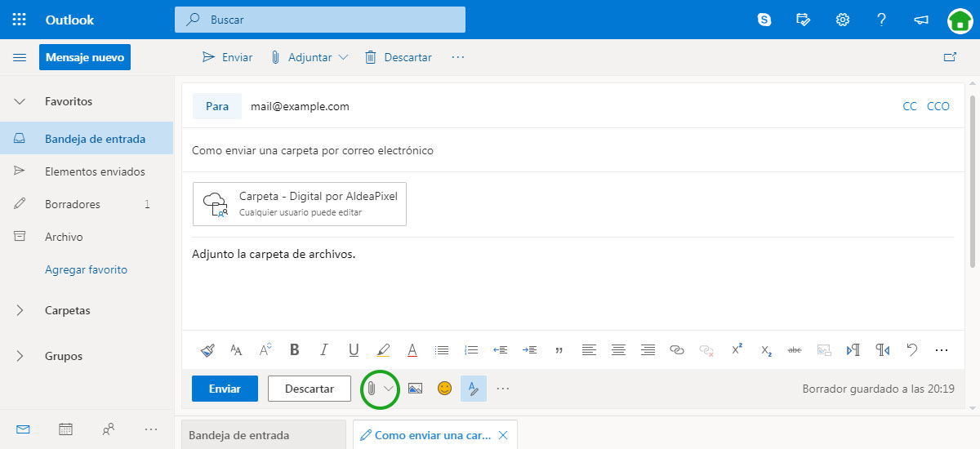This screenshot has width=980, height=449.
Task: Show the CCO field
Action: [938, 106]
